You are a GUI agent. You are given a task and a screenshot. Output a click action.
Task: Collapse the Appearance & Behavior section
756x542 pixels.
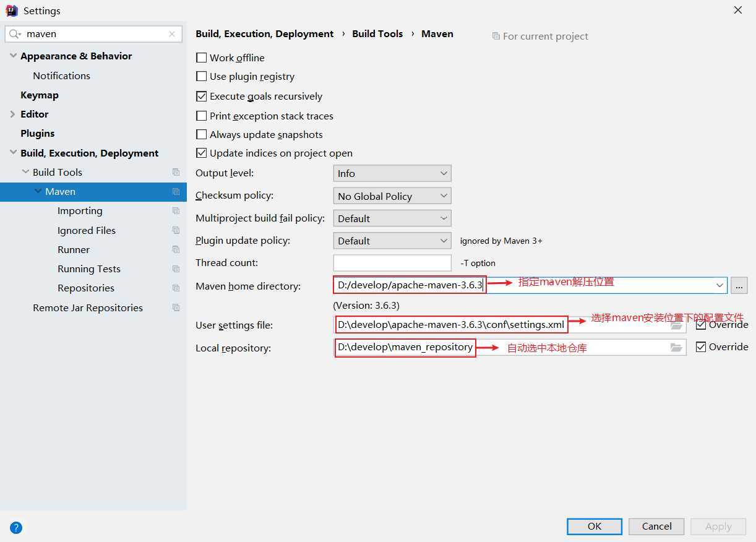[13, 56]
